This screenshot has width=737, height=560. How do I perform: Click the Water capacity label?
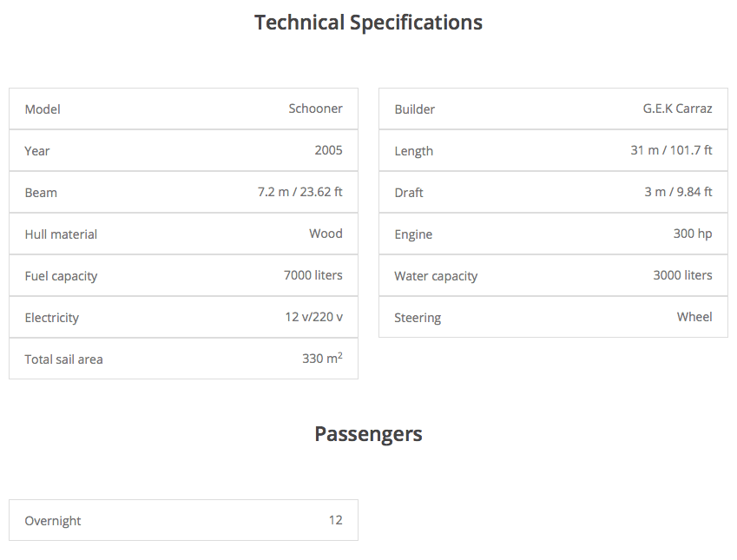click(436, 276)
